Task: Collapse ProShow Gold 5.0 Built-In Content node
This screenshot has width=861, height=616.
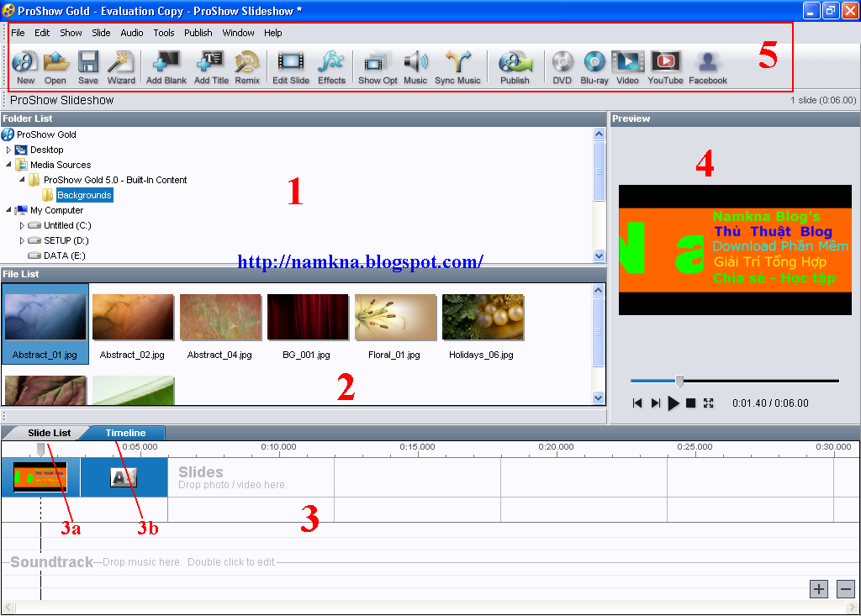Action: (x=21, y=179)
